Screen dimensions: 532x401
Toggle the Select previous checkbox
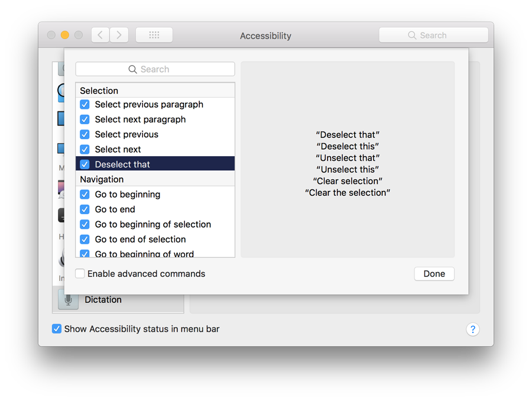pos(85,134)
